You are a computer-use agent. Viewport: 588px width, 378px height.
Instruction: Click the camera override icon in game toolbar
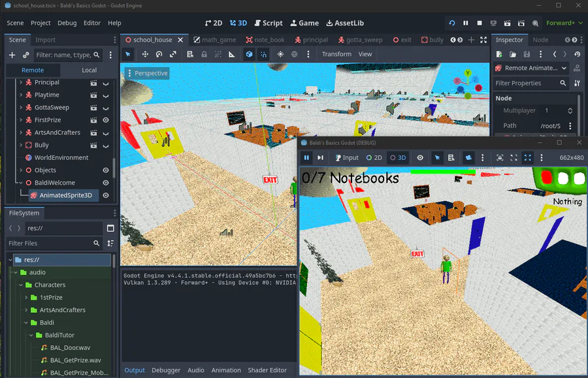pyautogui.click(x=468, y=158)
